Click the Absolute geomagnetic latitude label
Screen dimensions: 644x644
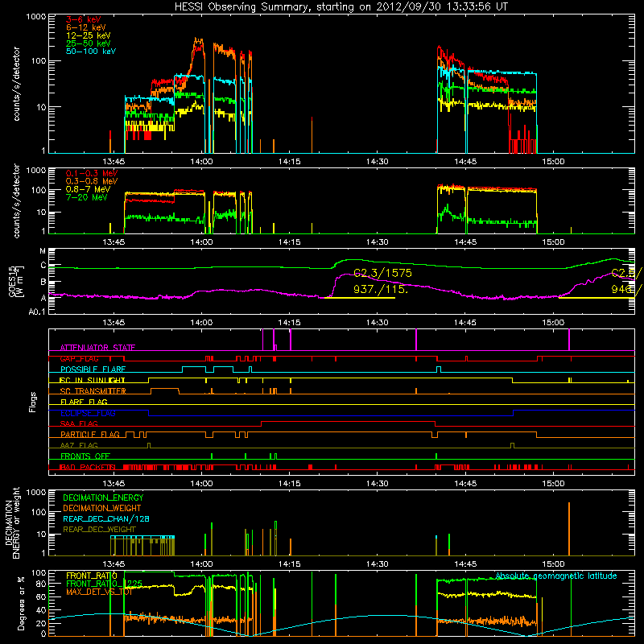click(556, 576)
